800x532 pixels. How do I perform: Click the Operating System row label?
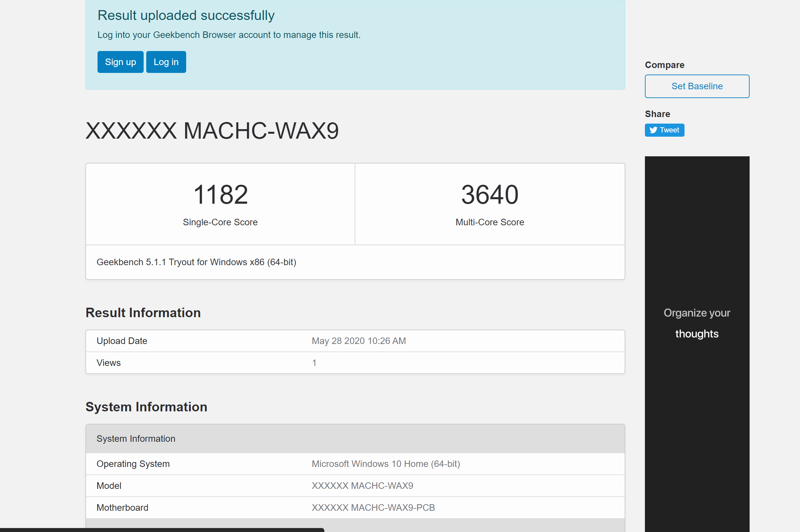point(133,463)
